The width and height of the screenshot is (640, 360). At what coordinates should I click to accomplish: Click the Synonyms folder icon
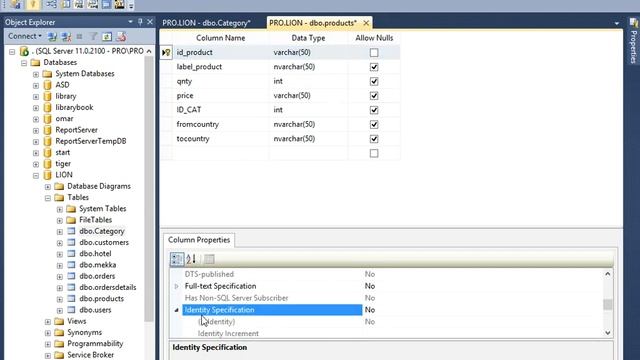pos(59,332)
